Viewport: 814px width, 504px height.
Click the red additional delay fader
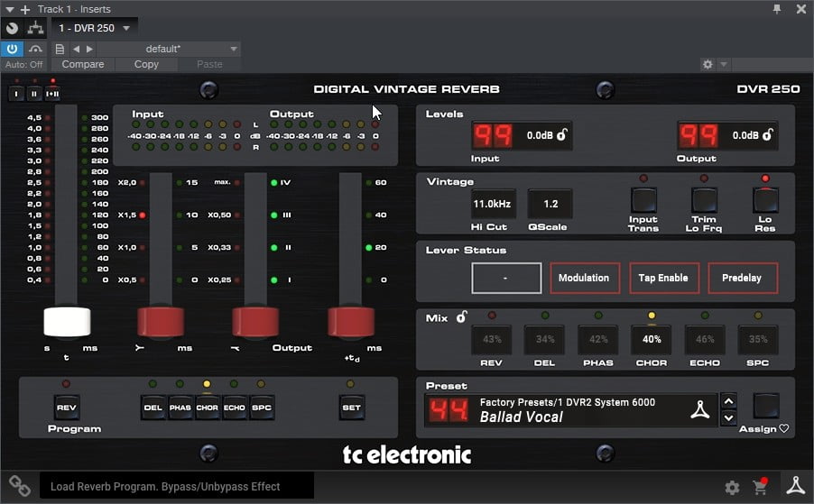click(x=351, y=322)
